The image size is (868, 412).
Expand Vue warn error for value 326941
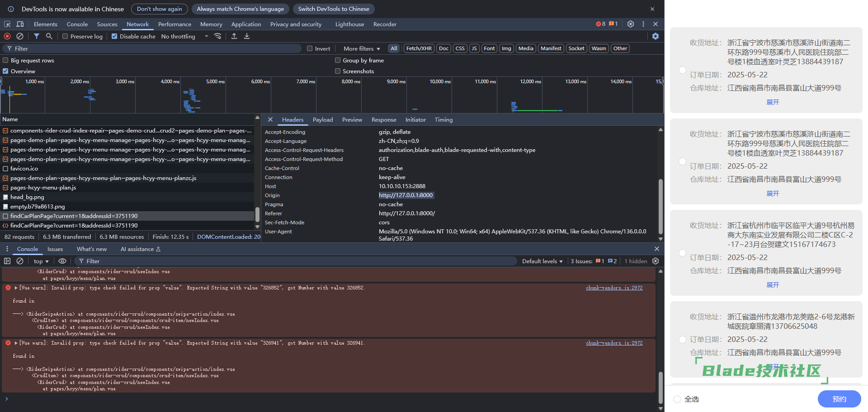pos(16,343)
